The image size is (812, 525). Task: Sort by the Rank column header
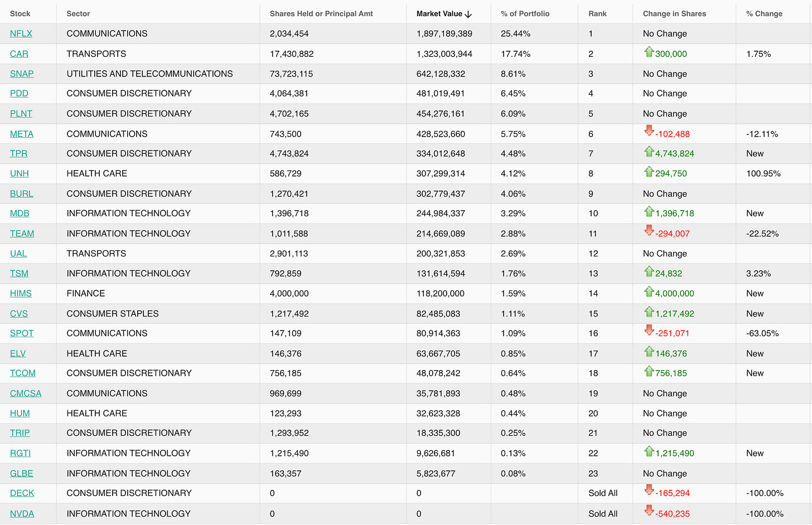coord(597,13)
